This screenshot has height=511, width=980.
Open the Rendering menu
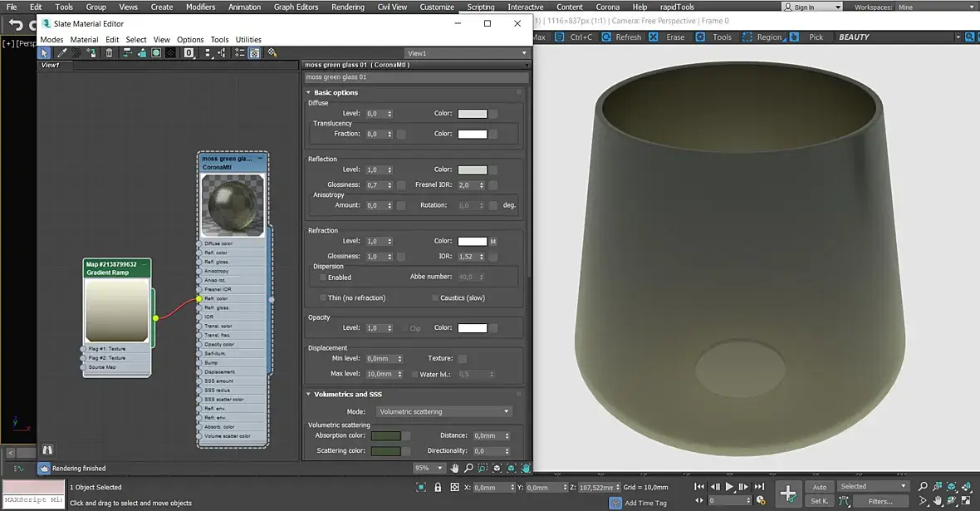point(347,7)
